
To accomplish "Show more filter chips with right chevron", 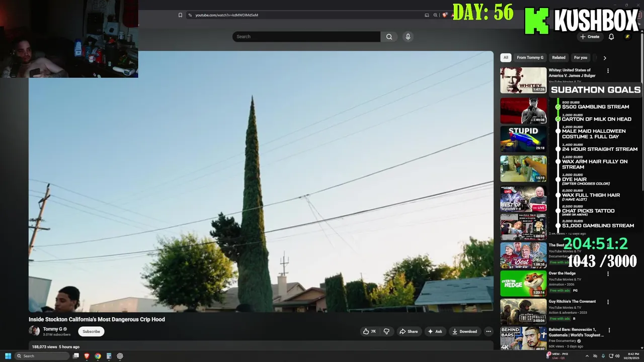I will point(605,58).
